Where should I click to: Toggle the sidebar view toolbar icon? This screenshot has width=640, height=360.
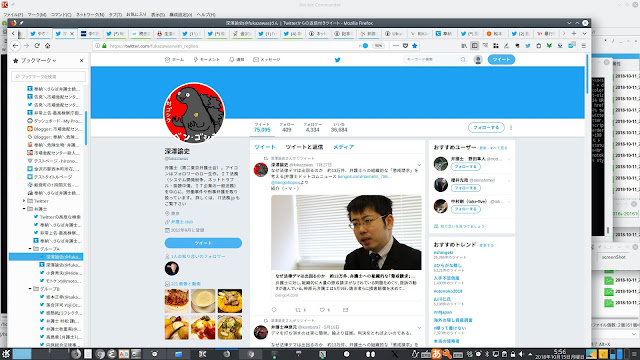click(x=475, y=46)
